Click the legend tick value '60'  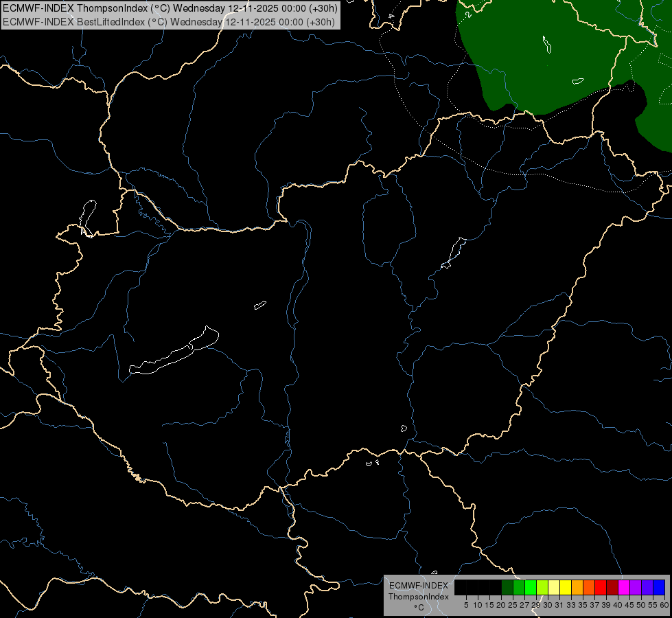click(x=664, y=605)
